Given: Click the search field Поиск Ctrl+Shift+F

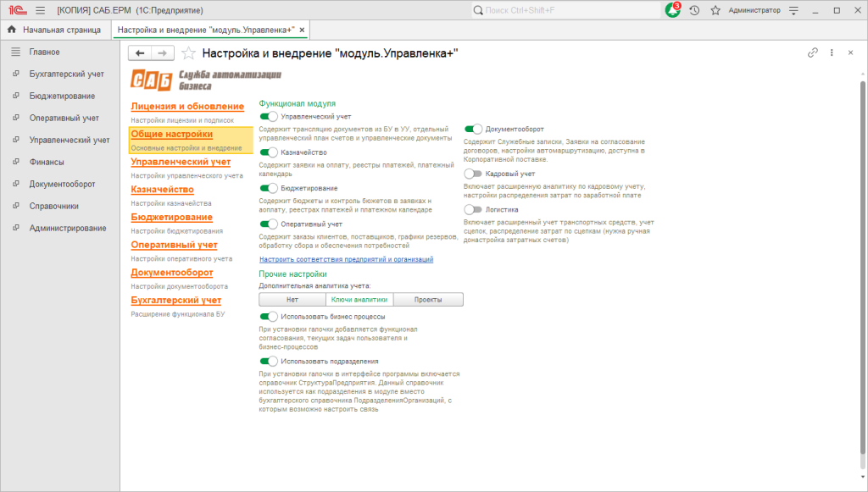Looking at the screenshot, I should (x=566, y=10).
